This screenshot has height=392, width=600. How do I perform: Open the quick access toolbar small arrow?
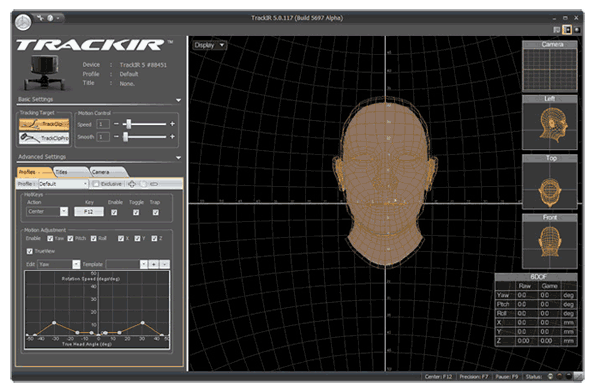click(59, 18)
